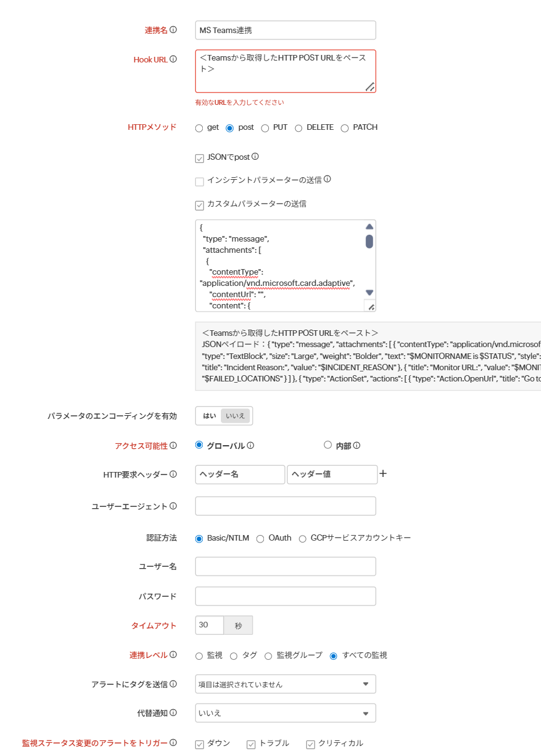Click the plus icon to add header
The width and height of the screenshot is (541, 756).
tap(383, 474)
